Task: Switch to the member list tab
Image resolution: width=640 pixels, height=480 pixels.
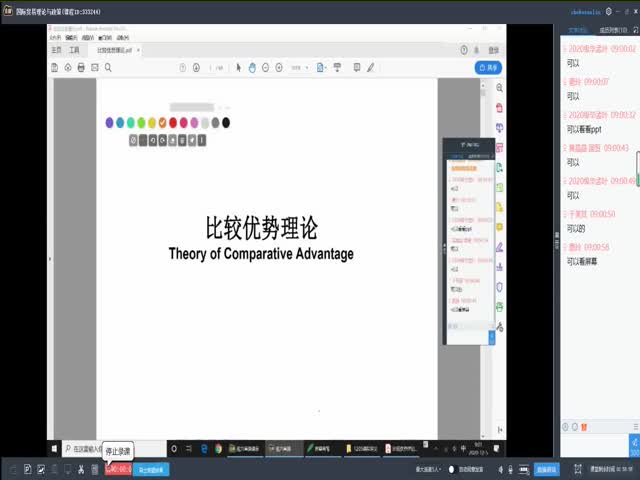Action: [x=613, y=31]
